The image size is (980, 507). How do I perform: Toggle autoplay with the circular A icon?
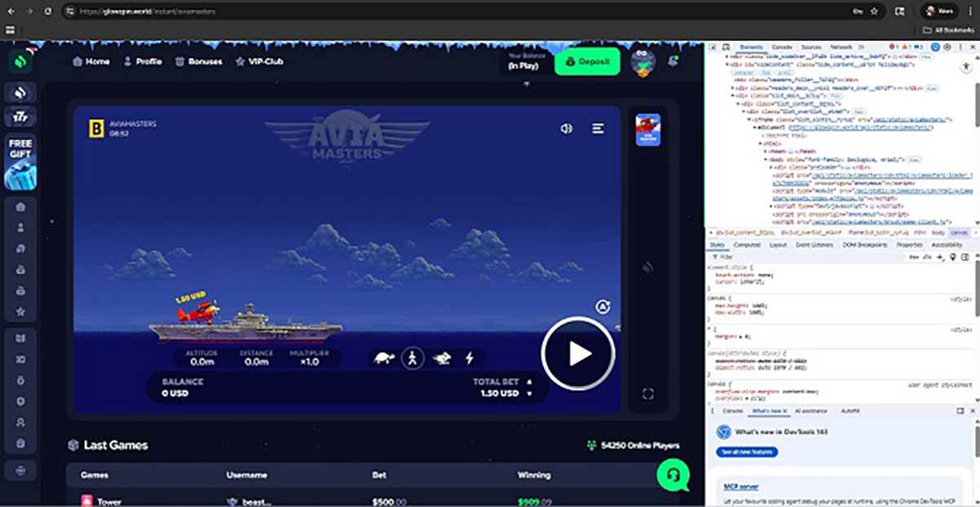(602, 305)
